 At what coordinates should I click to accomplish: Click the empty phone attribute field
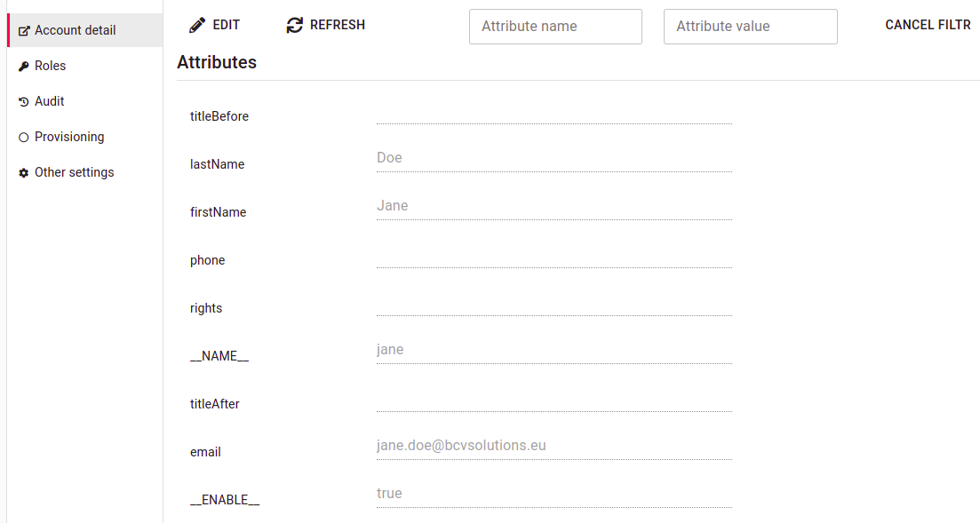pyautogui.click(x=554, y=256)
